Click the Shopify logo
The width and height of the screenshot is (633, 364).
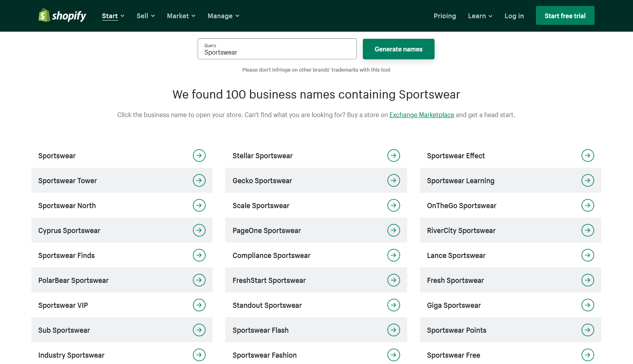point(62,16)
